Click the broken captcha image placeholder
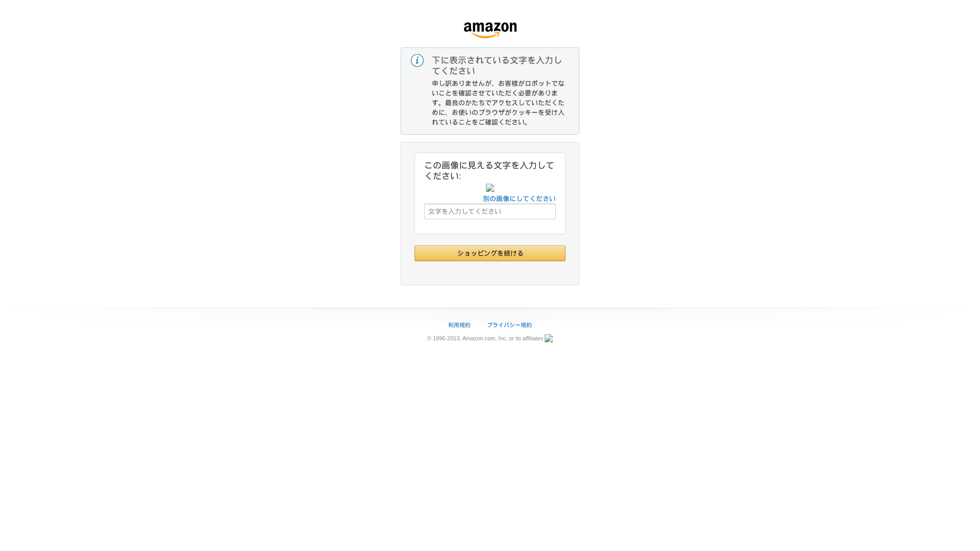This screenshot has height=551, width=980. tap(490, 188)
